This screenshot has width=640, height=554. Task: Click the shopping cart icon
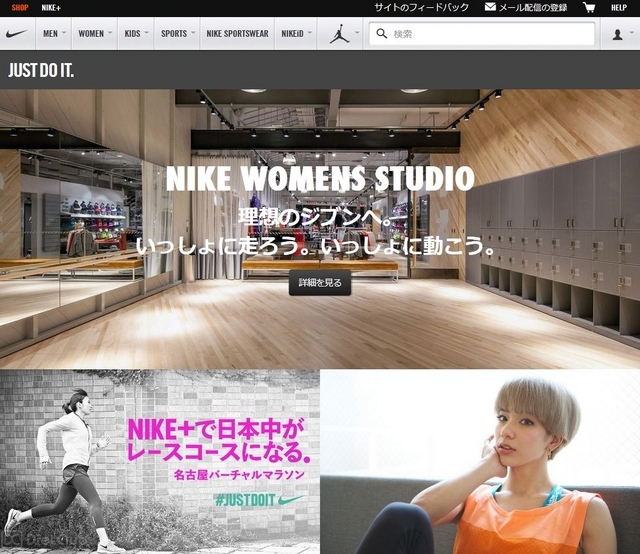point(588,7)
